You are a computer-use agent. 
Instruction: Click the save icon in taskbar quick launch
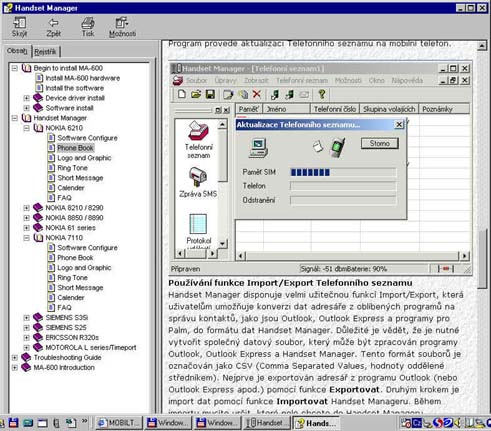pyautogui.click(x=13, y=423)
